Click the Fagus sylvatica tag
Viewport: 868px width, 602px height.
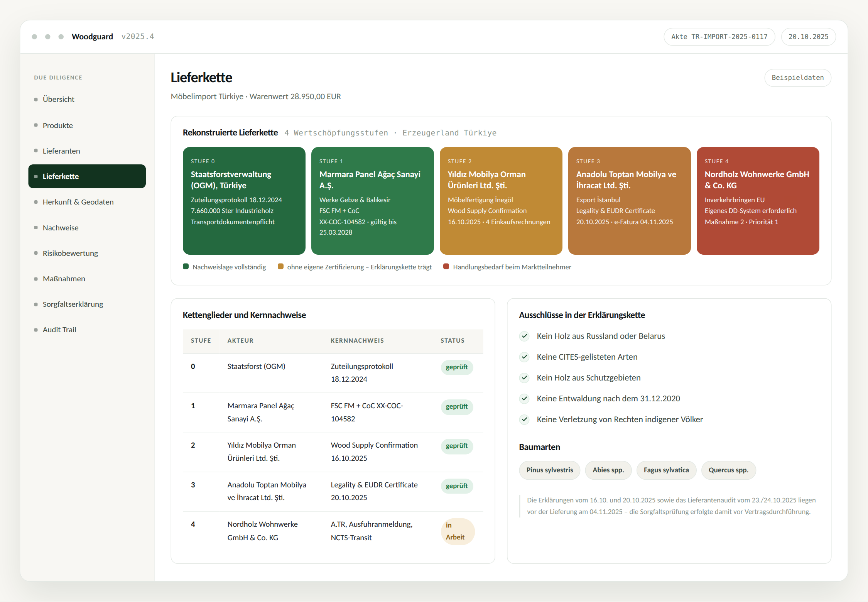666,470
